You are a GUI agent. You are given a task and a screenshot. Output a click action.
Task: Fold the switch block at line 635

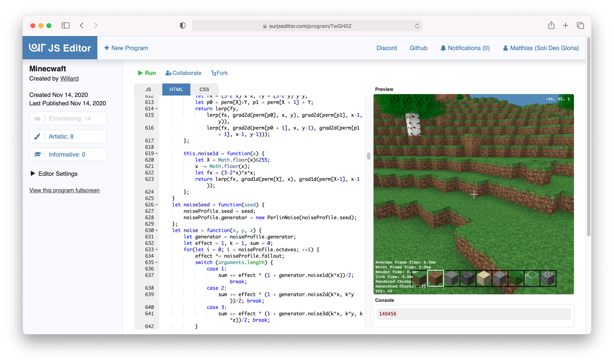click(x=157, y=262)
